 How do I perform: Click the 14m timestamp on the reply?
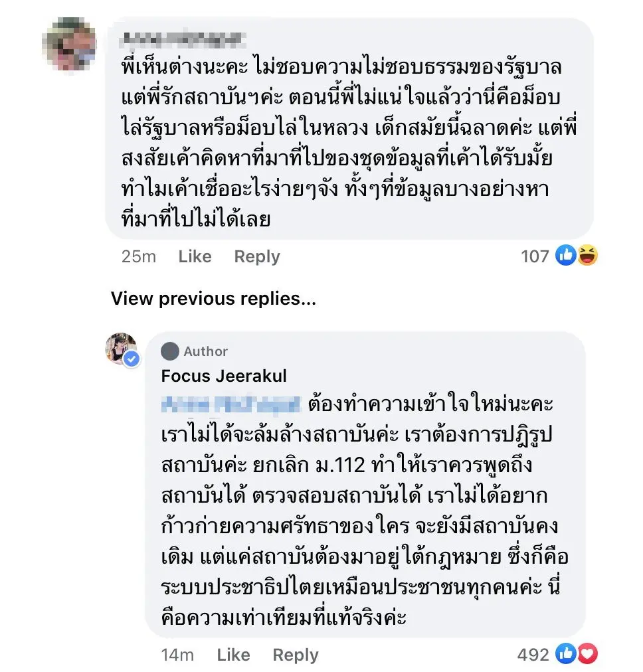click(x=177, y=655)
